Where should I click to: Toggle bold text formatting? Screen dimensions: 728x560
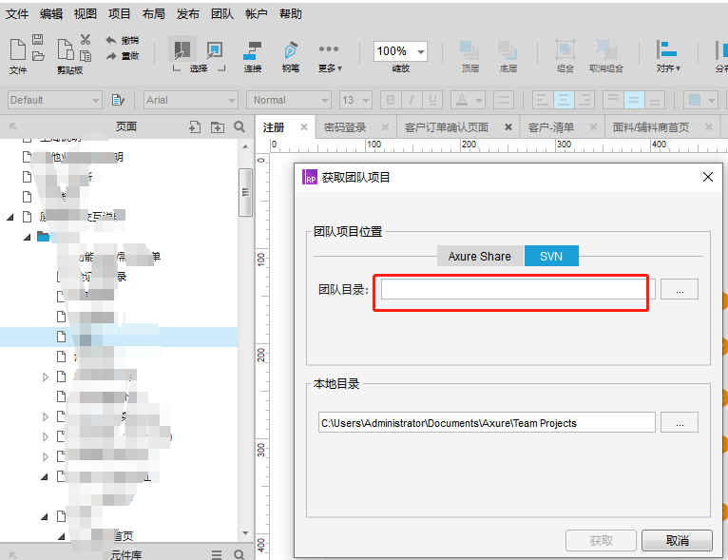[x=390, y=100]
